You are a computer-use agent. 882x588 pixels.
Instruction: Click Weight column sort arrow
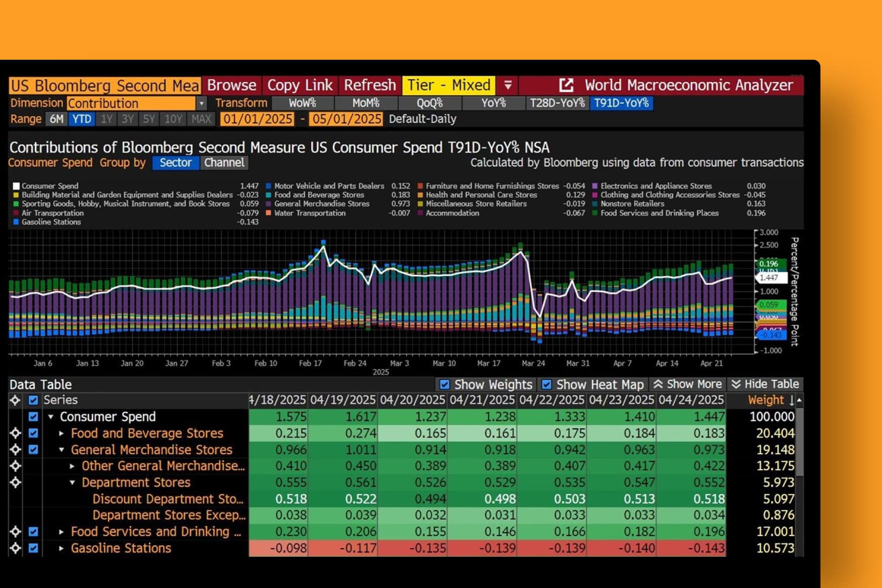point(792,400)
